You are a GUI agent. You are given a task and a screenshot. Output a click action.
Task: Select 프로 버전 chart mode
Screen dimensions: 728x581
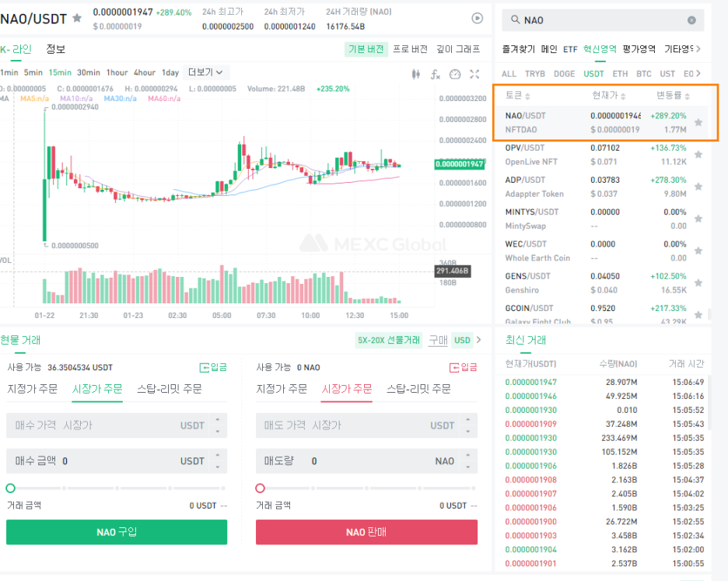[x=410, y=49]
